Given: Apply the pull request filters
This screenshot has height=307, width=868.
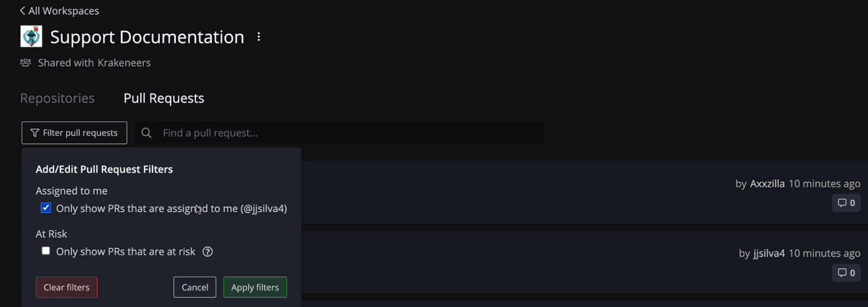Looking at the screenshot, I should click(255, 287).
